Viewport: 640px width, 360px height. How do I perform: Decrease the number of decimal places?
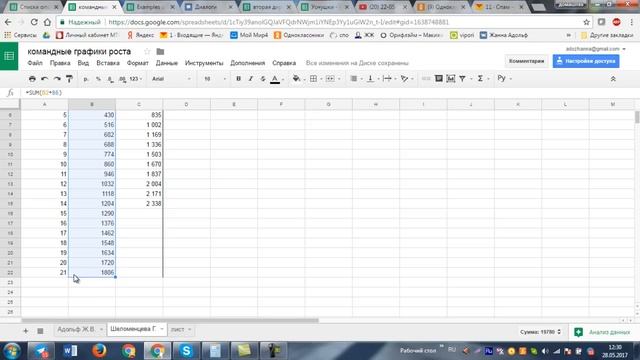(111, 79)
